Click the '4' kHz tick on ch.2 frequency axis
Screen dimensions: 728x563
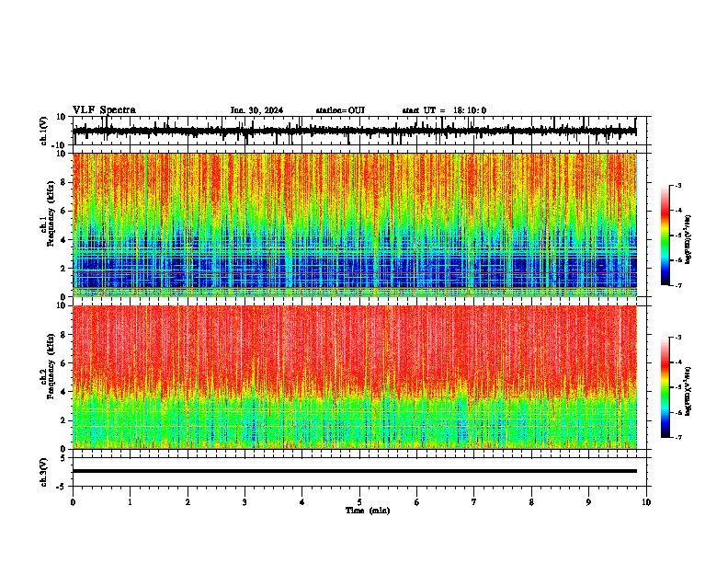pos(64,392)
